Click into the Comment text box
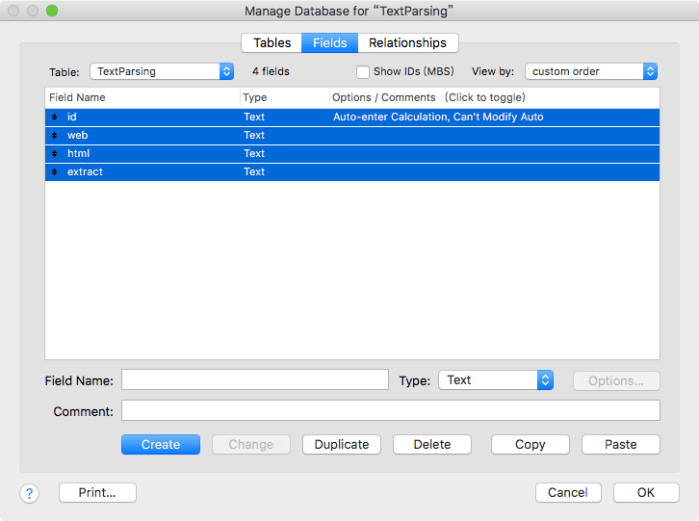The image size is (699, 521). 390,411
